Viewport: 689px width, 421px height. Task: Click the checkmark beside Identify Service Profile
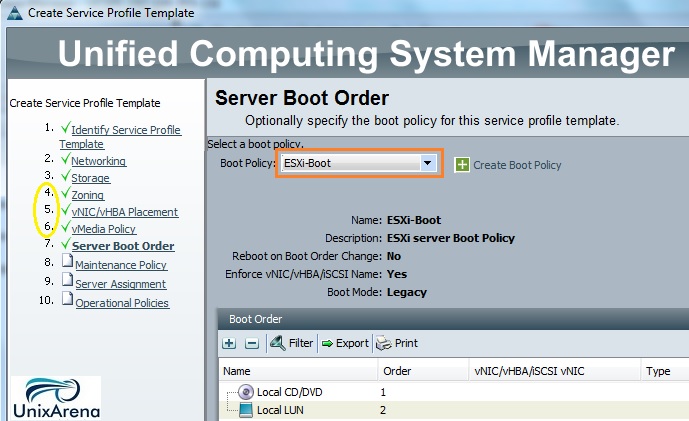coord(65,127)
